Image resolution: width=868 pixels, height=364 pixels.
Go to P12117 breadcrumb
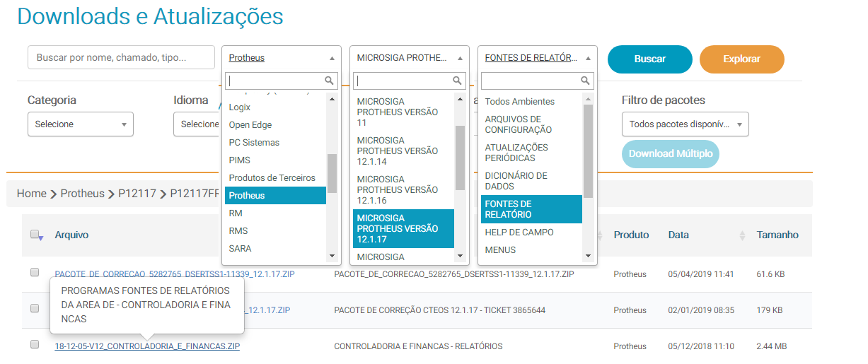click(137, 194)
